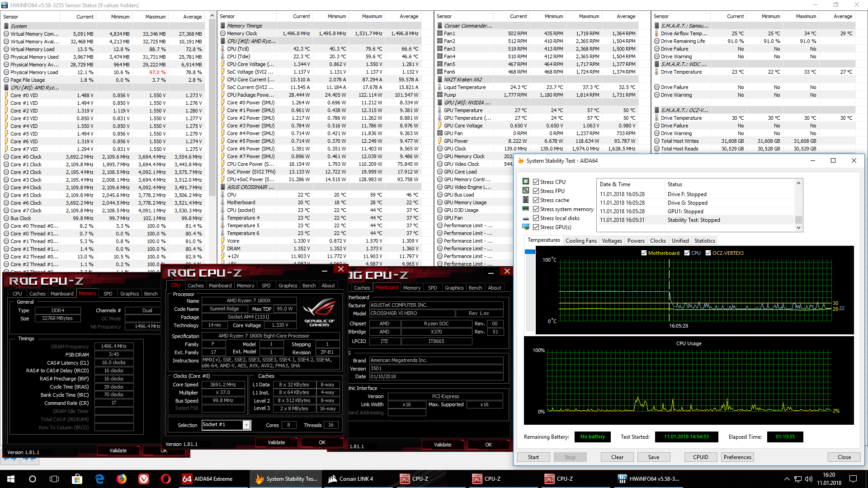Open Task View from the taskbar
The width and height of the screenshot is (868, 488).
click(x=54, y=479)
